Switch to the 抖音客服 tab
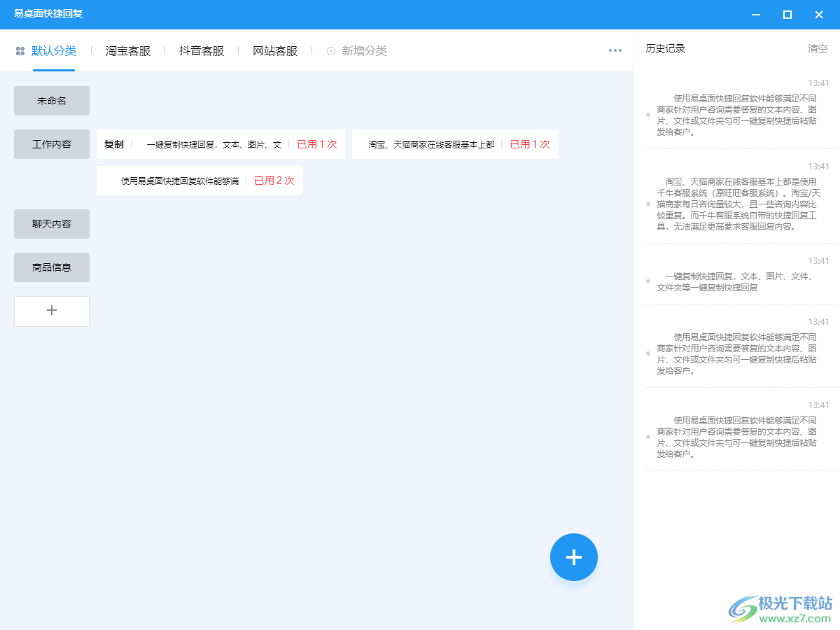The width and height of the screenshot is (840, 630). 202,51
